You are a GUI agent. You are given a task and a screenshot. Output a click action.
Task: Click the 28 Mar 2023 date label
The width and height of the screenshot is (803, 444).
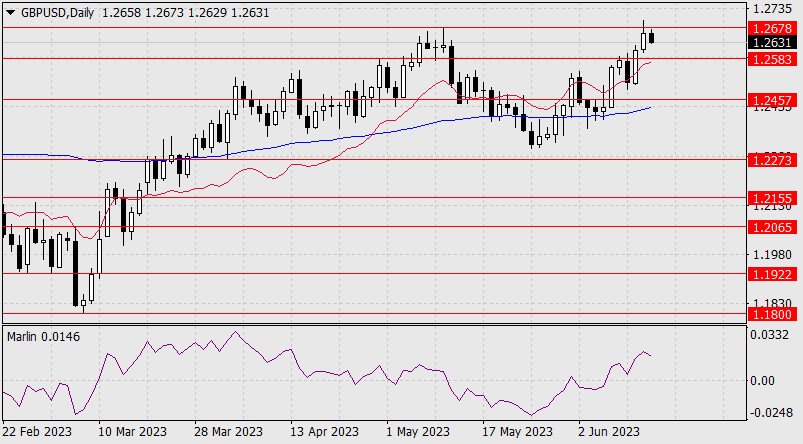(228, 432)
